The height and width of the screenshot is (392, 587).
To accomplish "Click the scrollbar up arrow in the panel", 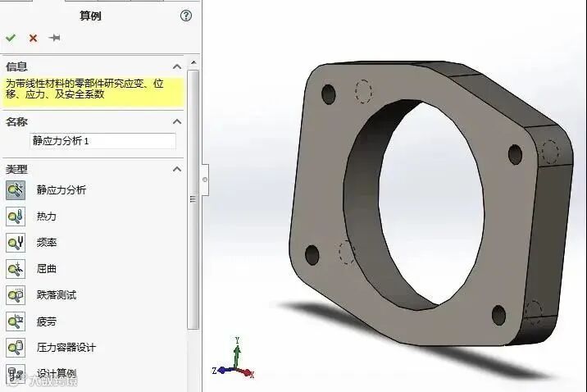I will point(193,62).
